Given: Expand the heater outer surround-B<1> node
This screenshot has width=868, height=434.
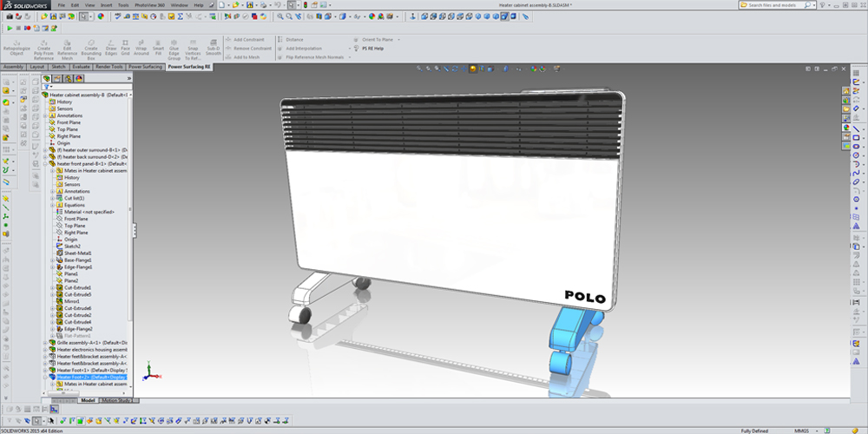Looking at the screenshot, I should point(45,150).
